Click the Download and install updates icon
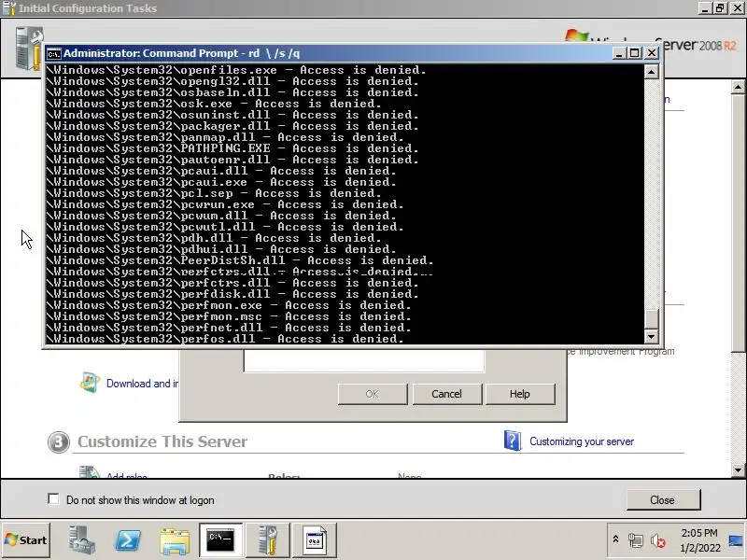The width and height of the screenshot is (747, 560). 90,383
